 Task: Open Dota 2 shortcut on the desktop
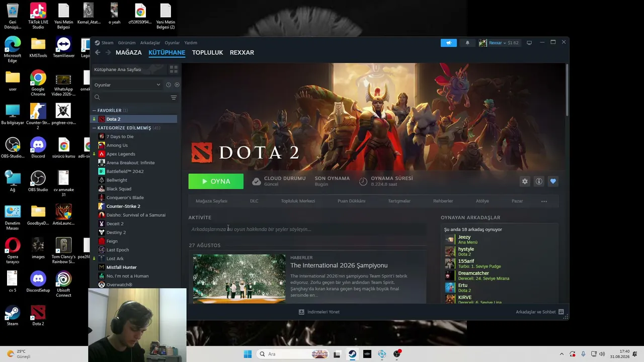(x=38, y=315)
